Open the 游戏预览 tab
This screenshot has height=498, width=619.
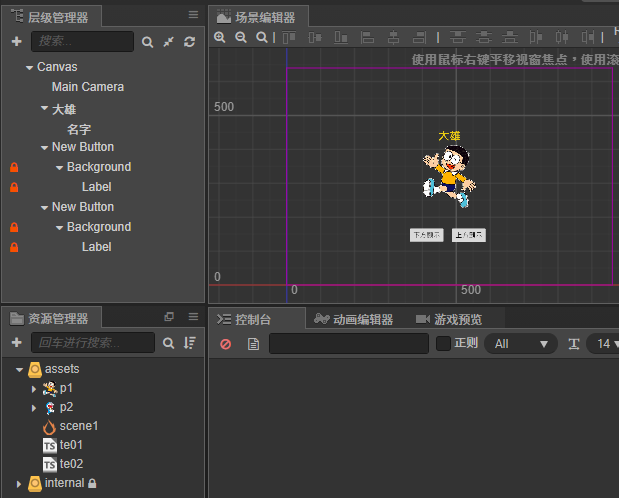(x=449, y=319)
